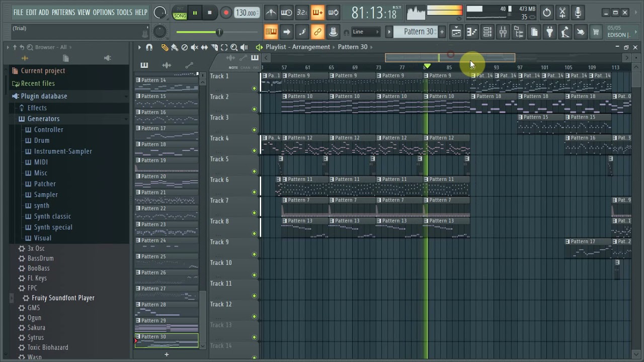Viewport: 644px width, 362px height.
Task: Open the Piano roll view icon
Action: (471, 32)
